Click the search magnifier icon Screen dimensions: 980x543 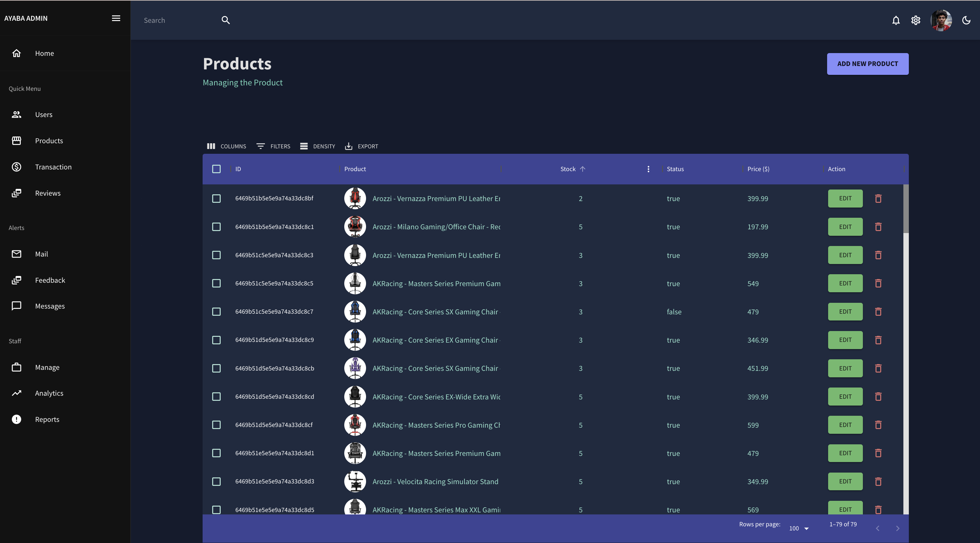(x=226, y=20)
